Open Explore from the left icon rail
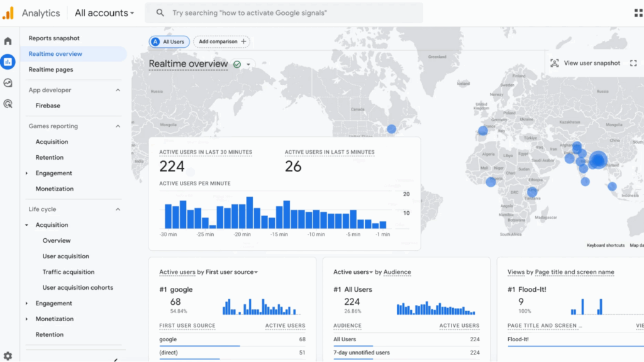 point(7,82)
